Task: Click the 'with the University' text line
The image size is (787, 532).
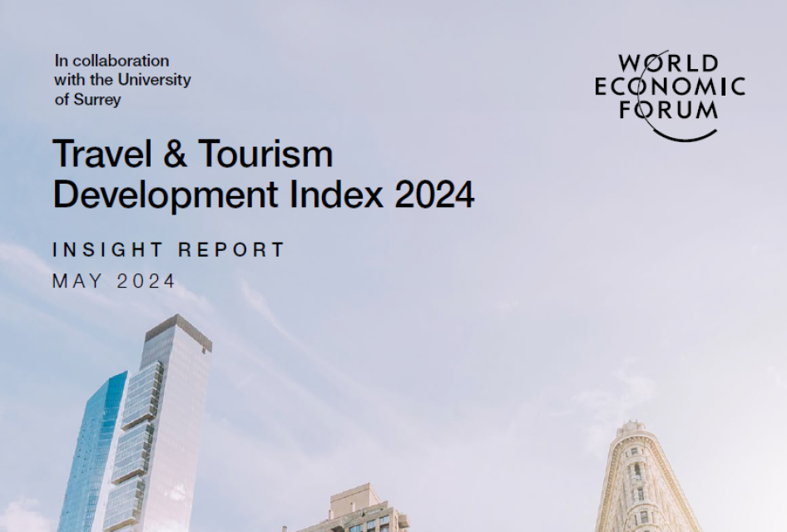Action: [x=123, y=80]
